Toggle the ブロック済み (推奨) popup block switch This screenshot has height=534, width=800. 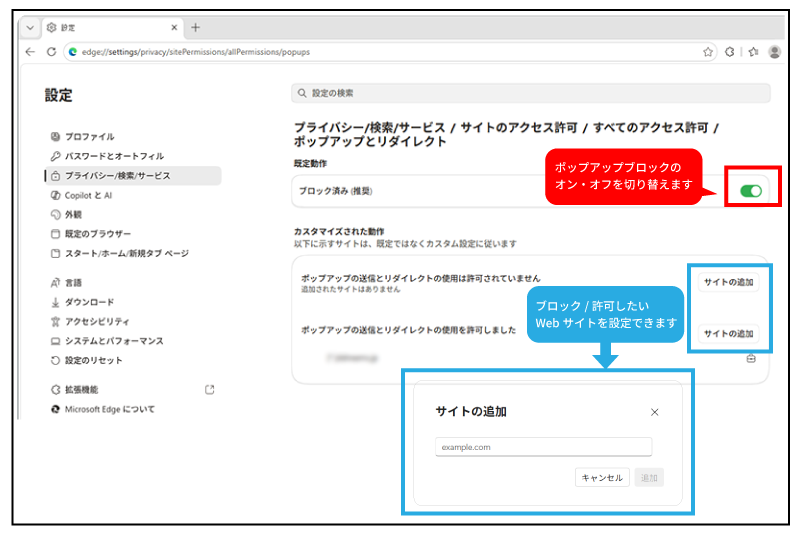pos(751,191)
